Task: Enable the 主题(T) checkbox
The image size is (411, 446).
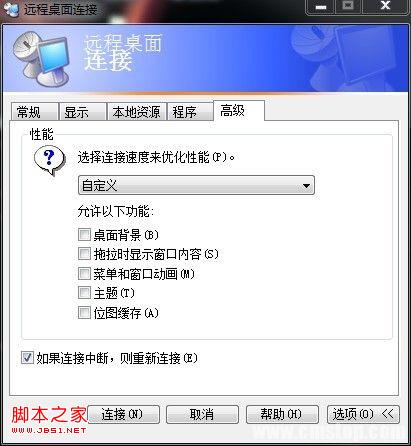Action: (x=84, y=293)
